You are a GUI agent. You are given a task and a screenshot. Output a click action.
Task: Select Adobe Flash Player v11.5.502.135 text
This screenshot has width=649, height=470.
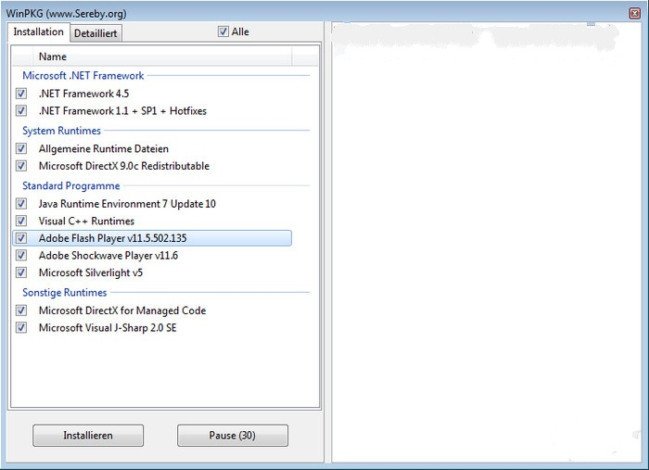pos(113,238)
